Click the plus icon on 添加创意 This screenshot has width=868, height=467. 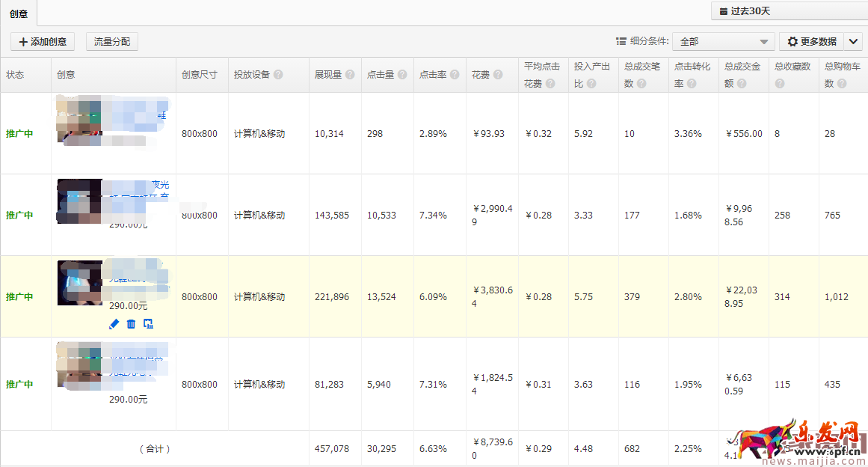[23, 41]
